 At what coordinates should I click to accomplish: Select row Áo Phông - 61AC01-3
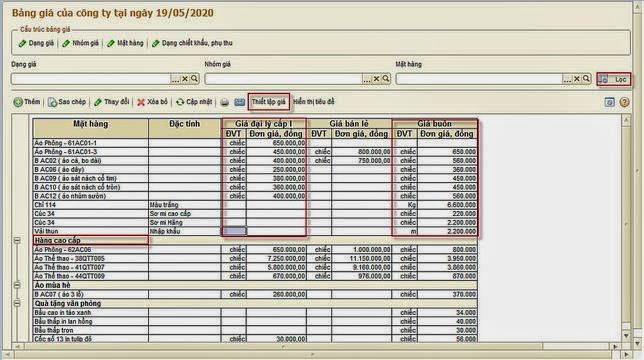[x=255, y=152]
